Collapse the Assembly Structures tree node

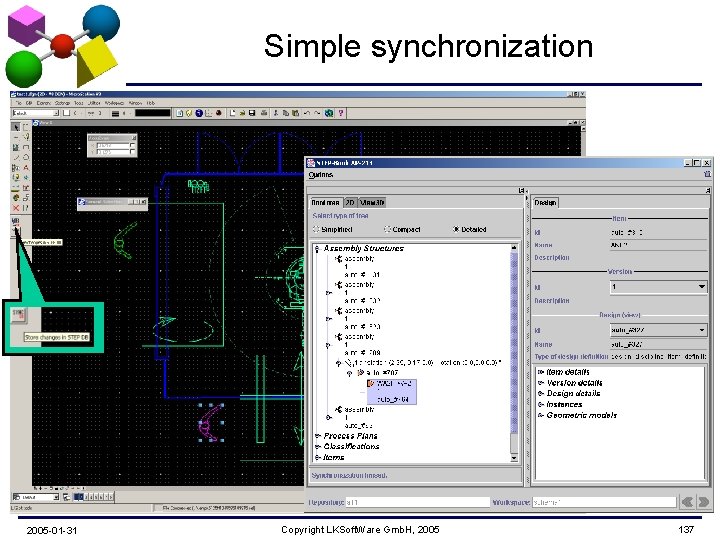click(317, 249)
